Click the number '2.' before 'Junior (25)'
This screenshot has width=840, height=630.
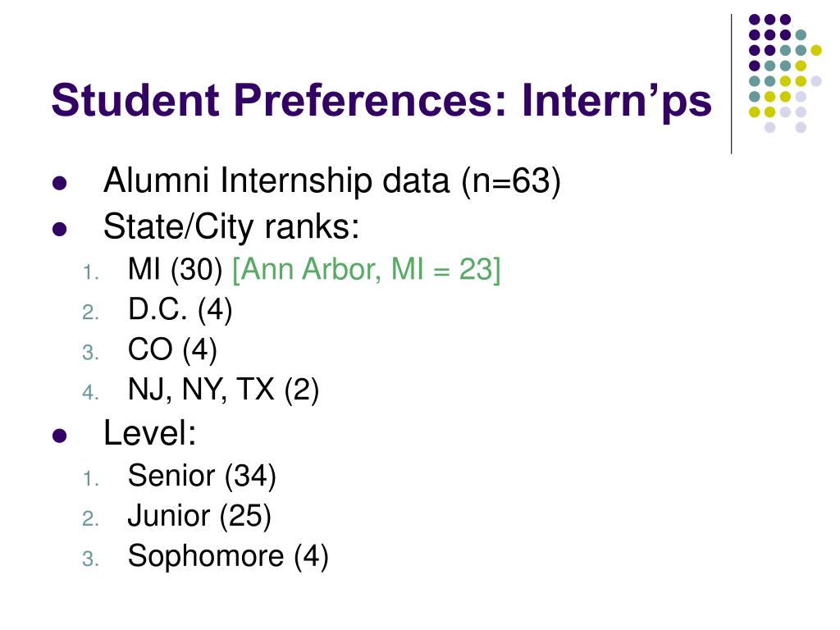(x=90, y=519)
